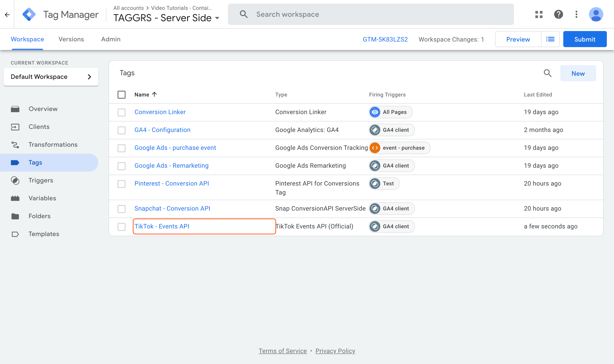This screenshot has height=364, width=614.
Task: Click the Tag Manager diamond logo
Action: (x=29, y=15)
